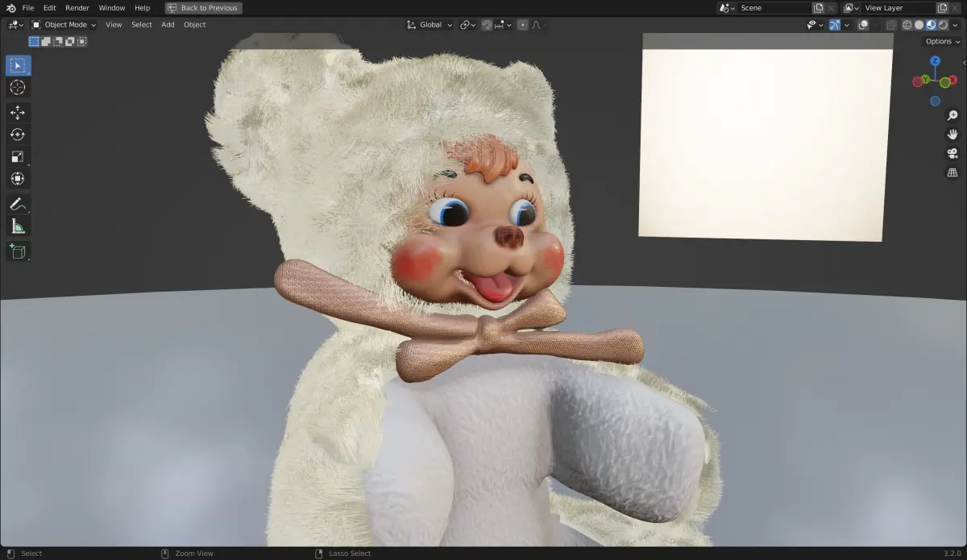Choose the Move tool
The width and height of the screenshot is (967, 560).
click(x=18, y=113)
